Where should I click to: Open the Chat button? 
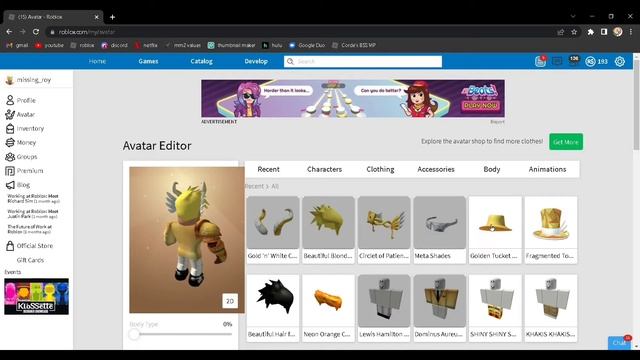coord(619,342)
